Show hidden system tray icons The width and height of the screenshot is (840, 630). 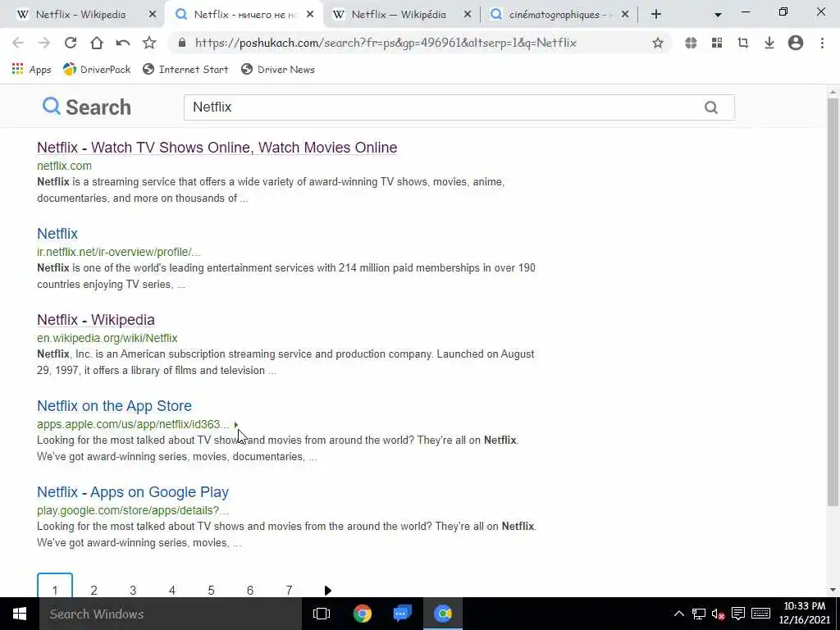tap(678, 614)
